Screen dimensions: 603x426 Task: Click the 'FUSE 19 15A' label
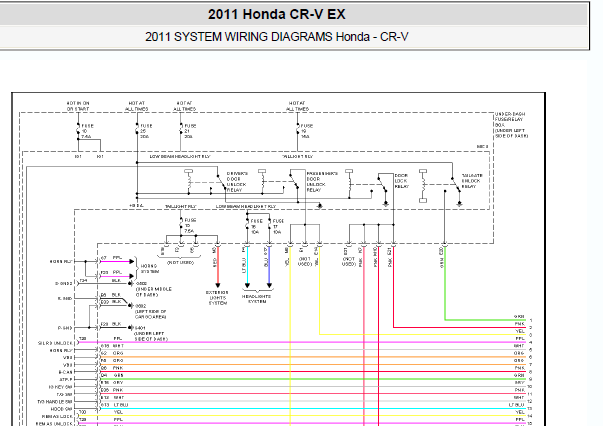[307, 131]
